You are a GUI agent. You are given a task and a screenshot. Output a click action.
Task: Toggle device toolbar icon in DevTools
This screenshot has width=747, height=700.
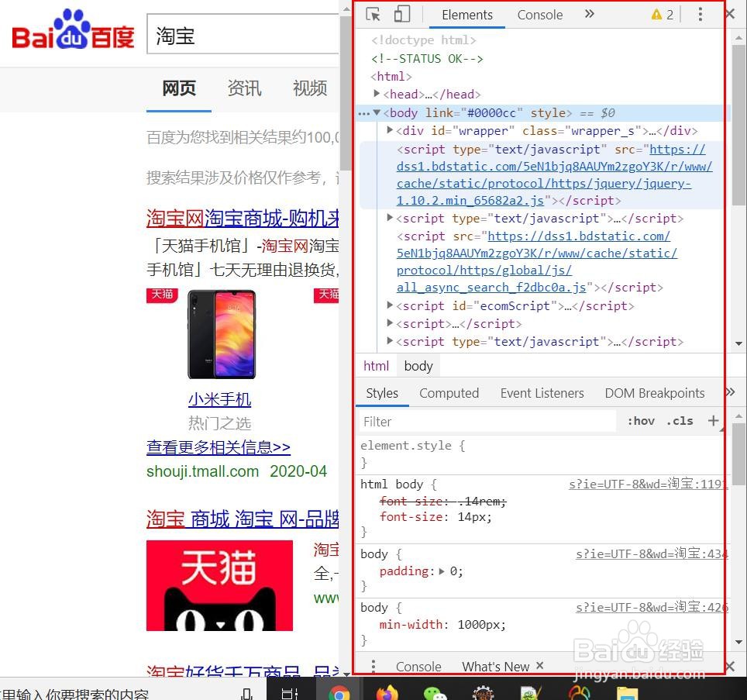pos(402,14)
